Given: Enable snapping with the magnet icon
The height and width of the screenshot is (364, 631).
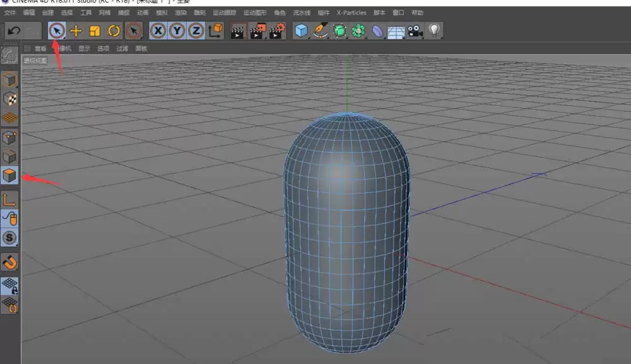Looking at the screenshot, I should point(9,262).
